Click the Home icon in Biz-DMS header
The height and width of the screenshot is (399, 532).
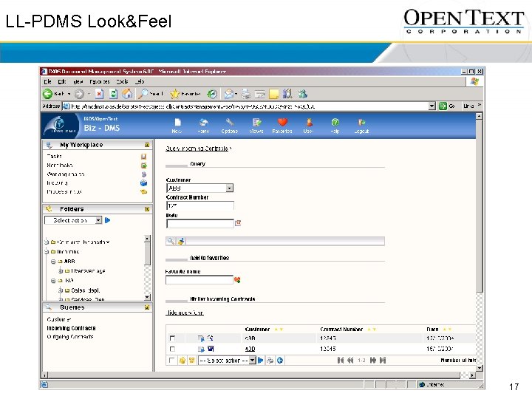point(204,123)
